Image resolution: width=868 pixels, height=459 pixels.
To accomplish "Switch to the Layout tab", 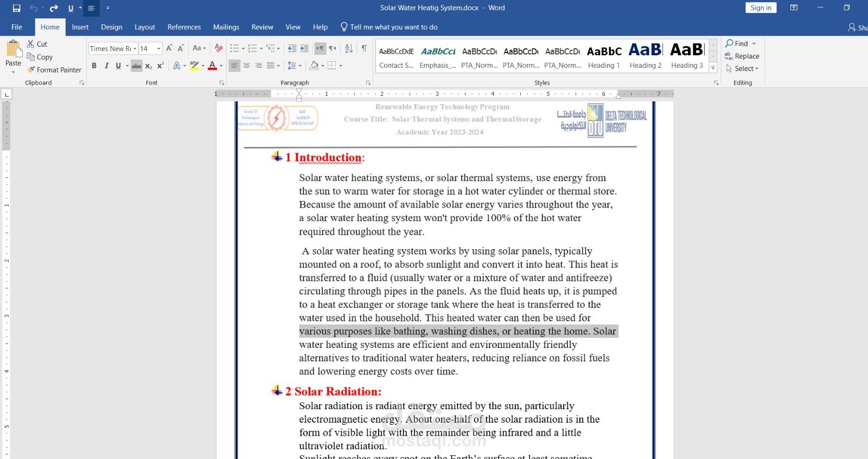I will pos(145,27).
